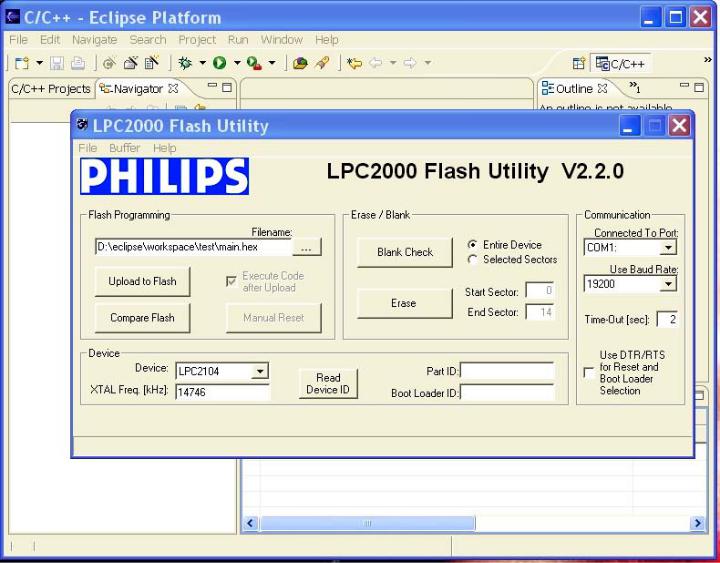Image resolution: width=720 pixels, height=563 pixels.
Task: Minimize the Outline panel
Action: [x=684, y=86]
